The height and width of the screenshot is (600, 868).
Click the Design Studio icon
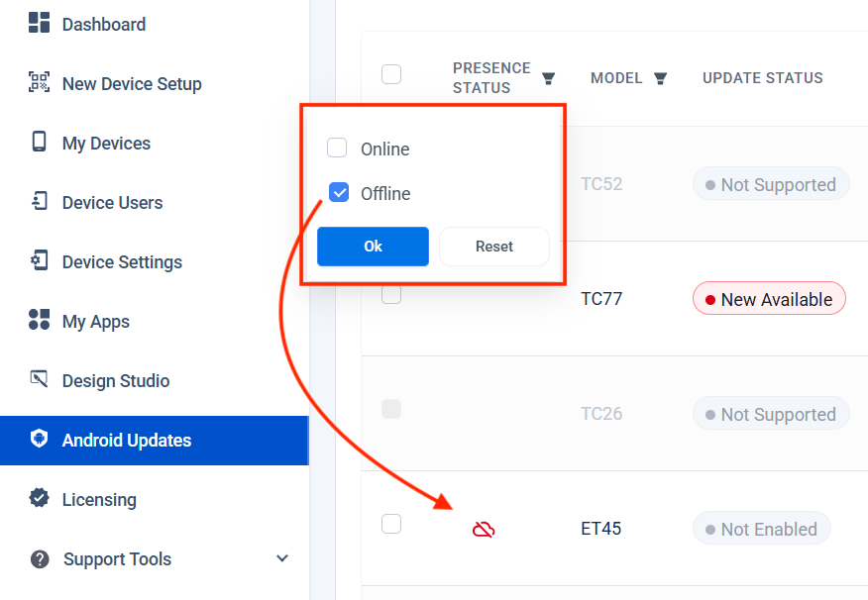[39, 380]
